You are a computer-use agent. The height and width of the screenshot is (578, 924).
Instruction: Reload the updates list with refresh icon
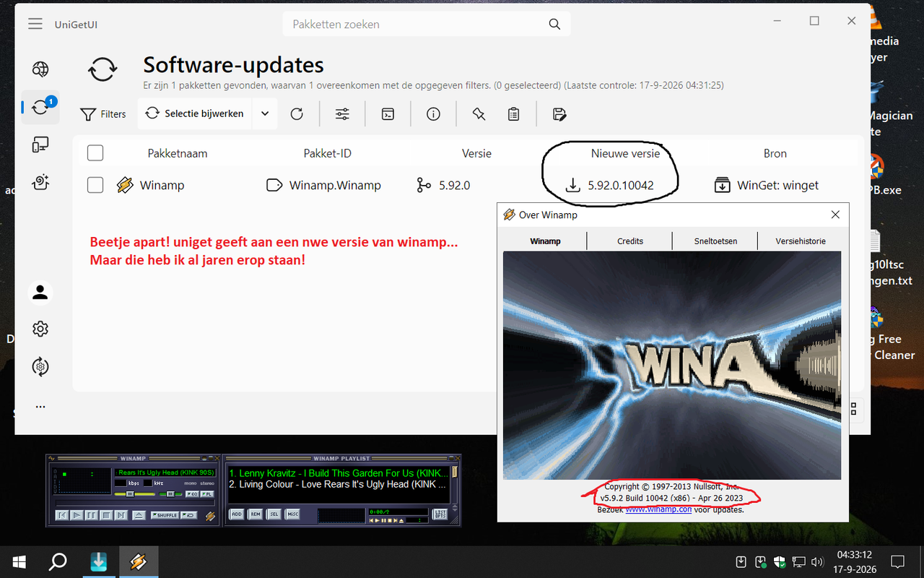pos(297,113)
